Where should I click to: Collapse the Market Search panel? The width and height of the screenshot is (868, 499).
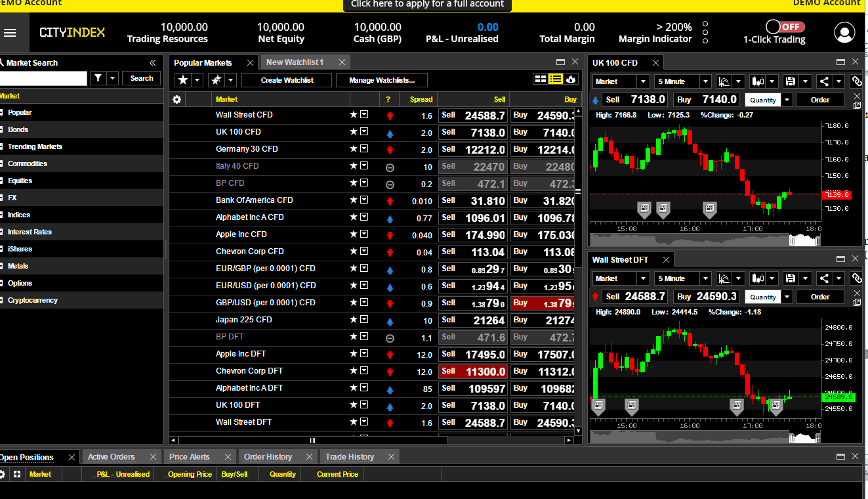pos(152,63)
